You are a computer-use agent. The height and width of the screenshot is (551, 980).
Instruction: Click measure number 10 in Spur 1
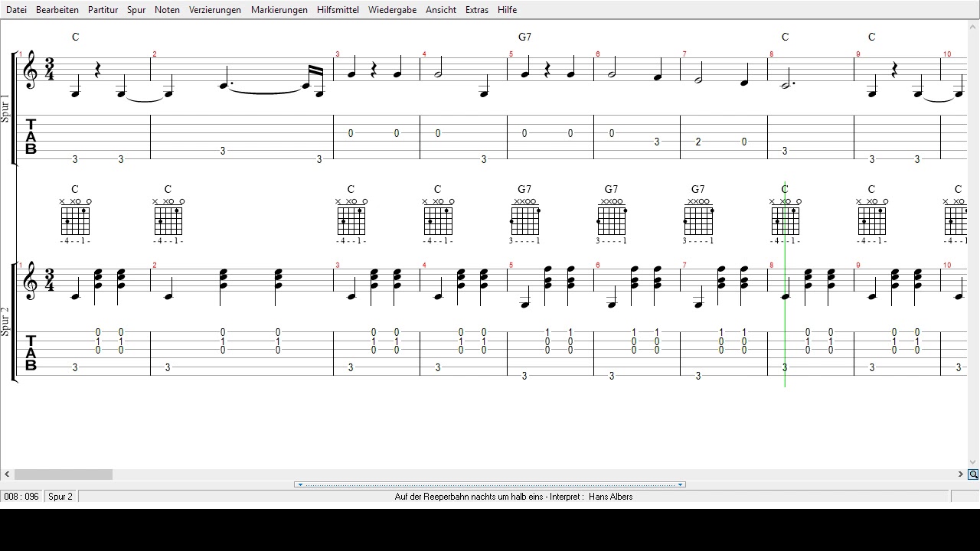tap(947, 54)
